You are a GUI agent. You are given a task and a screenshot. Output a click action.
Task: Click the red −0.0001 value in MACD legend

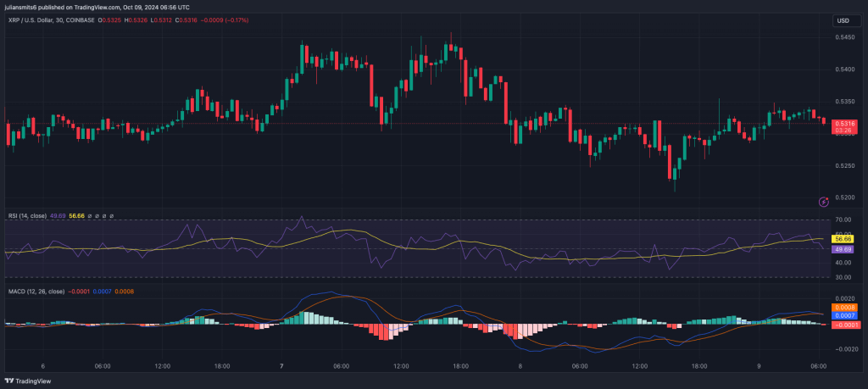[79, 291]
